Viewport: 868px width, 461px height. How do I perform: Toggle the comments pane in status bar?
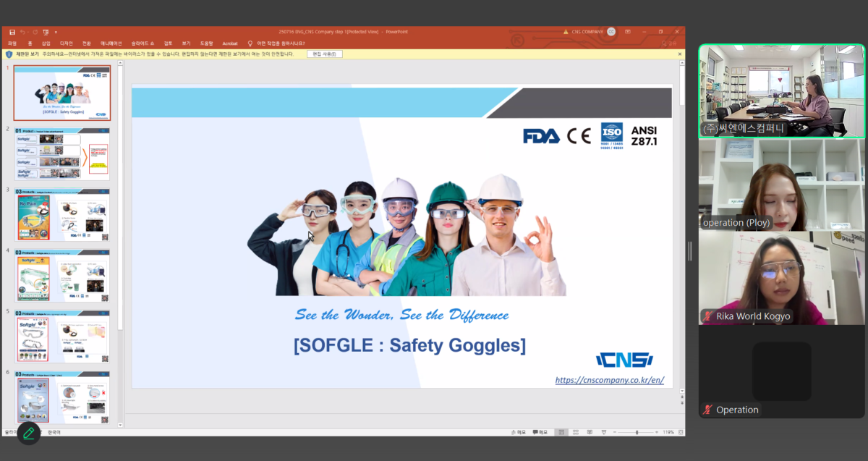540,432
